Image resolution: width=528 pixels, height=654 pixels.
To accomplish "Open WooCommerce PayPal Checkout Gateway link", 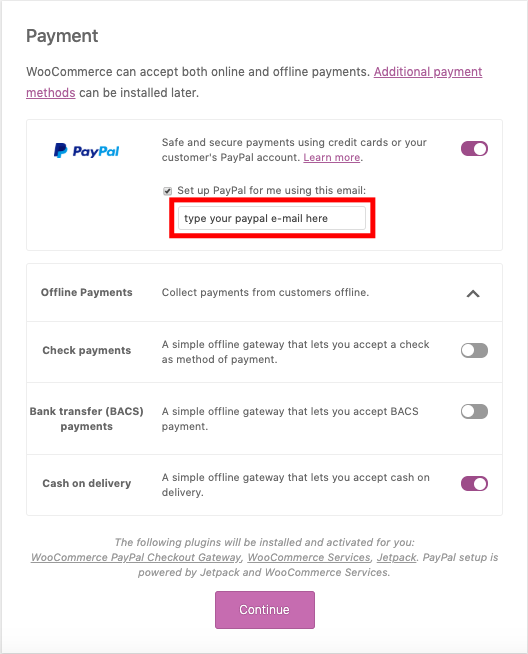I will pyautogui.click(x=136, y=557).
